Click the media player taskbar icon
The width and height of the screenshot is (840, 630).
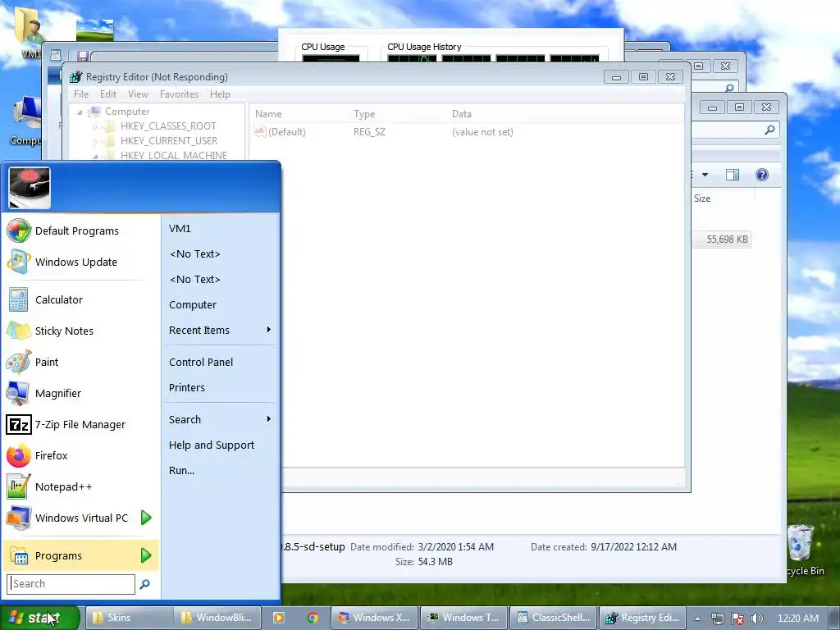[x=279, y=618]
